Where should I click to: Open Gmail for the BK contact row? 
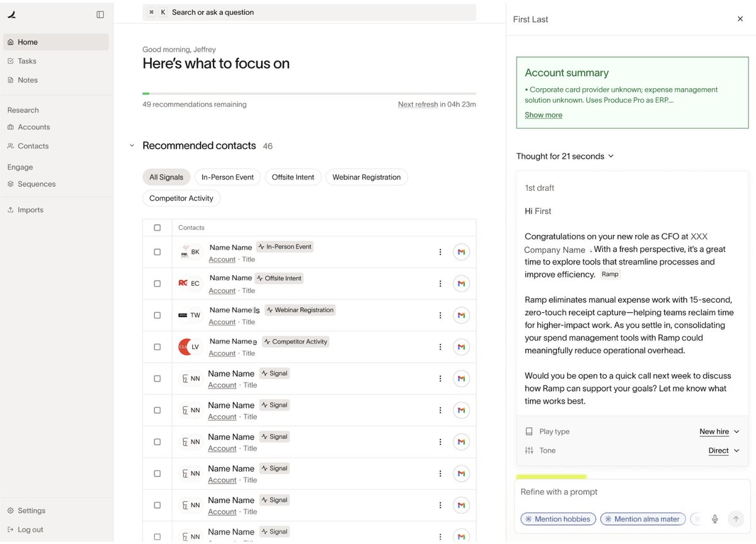pyautogui.click(x=461, y=252)
